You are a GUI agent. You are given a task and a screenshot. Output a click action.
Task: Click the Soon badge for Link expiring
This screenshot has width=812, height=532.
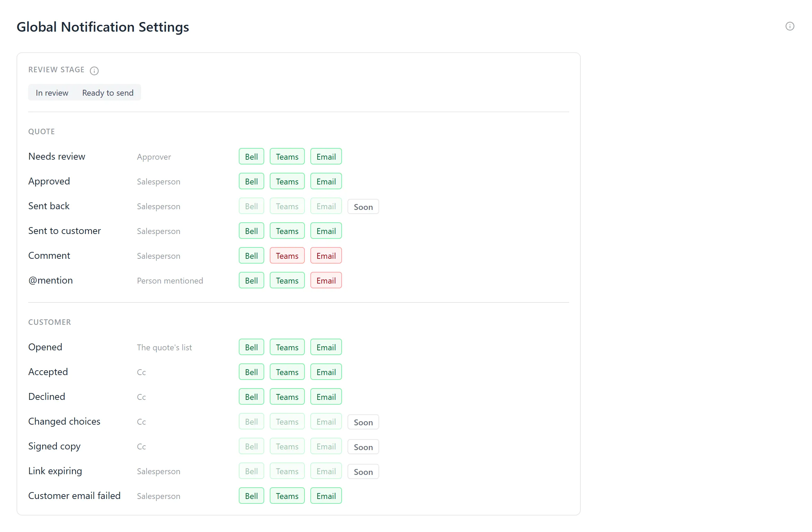(363, 472)
